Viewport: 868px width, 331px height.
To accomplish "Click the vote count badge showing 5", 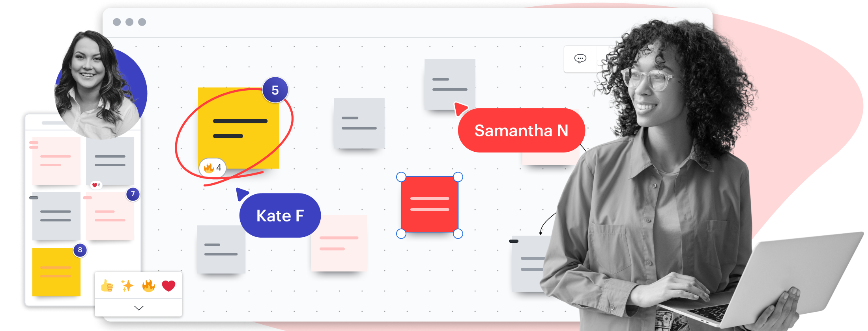I will click(275, 90).
